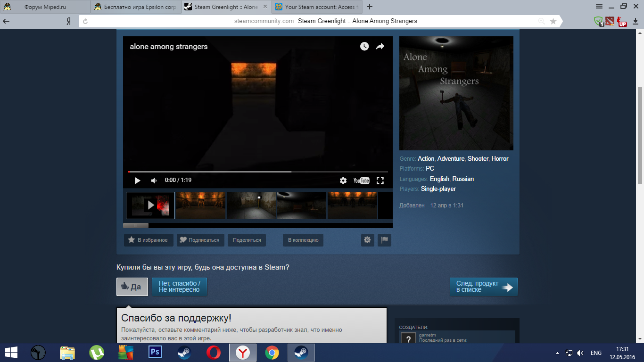Click the video share arrow icon
This screenshot has width=644, height=362.
click(380, 46)
